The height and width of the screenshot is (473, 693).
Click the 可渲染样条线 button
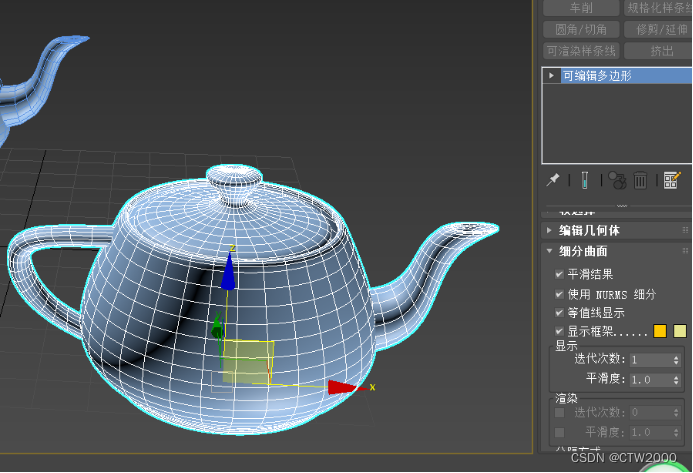coord(581,51)
